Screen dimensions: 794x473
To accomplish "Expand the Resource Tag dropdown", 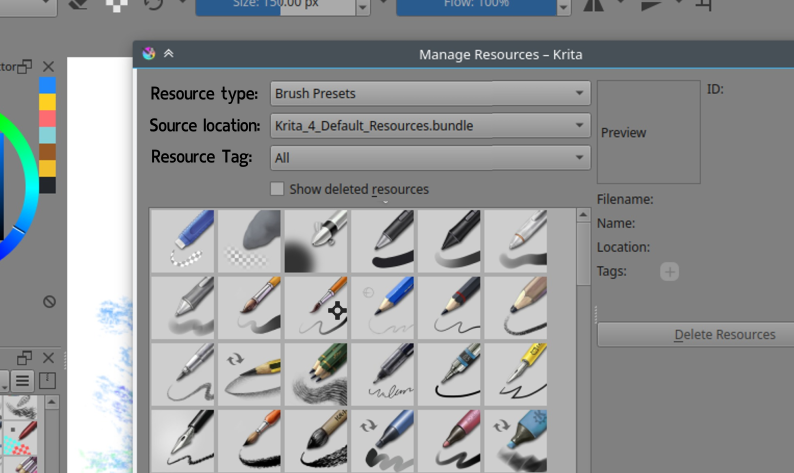I will [x=430, y=157].
